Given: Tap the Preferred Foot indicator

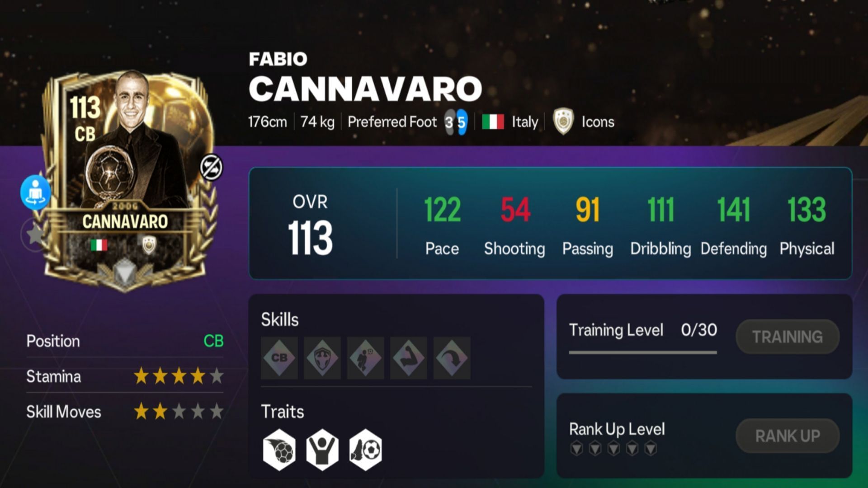Looking at the screenshot, I should (456, 122).
